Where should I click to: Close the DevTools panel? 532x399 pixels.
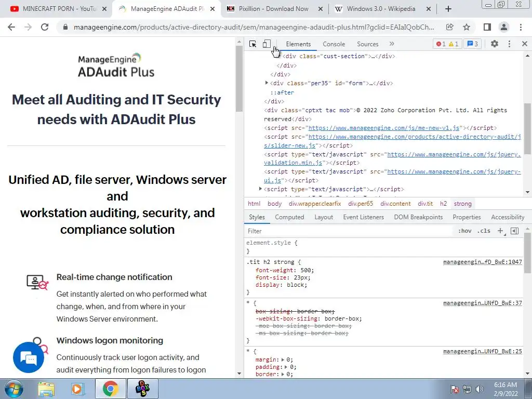click(x=525, y=44)
